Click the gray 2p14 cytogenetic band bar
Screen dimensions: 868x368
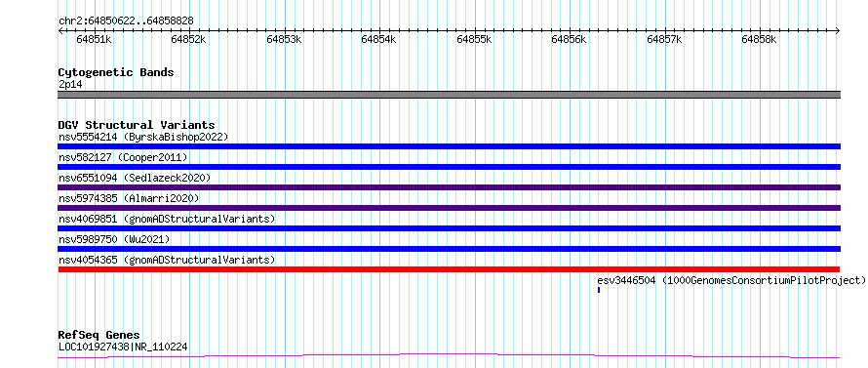449,95
